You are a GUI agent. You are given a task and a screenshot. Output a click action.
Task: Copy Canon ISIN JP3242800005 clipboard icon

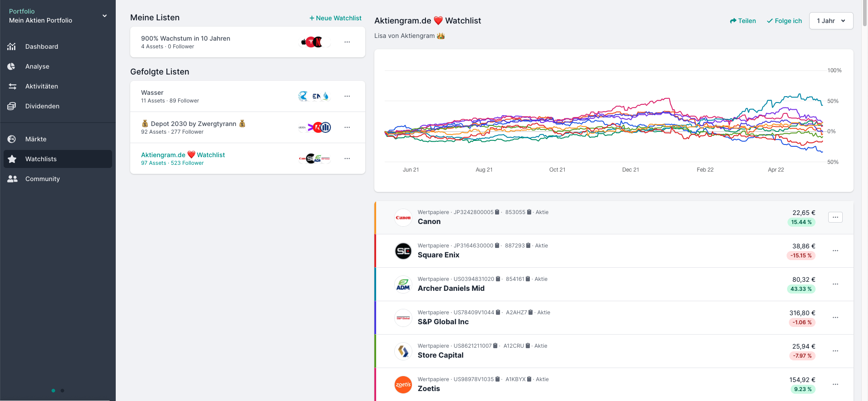tap(497, 212)
